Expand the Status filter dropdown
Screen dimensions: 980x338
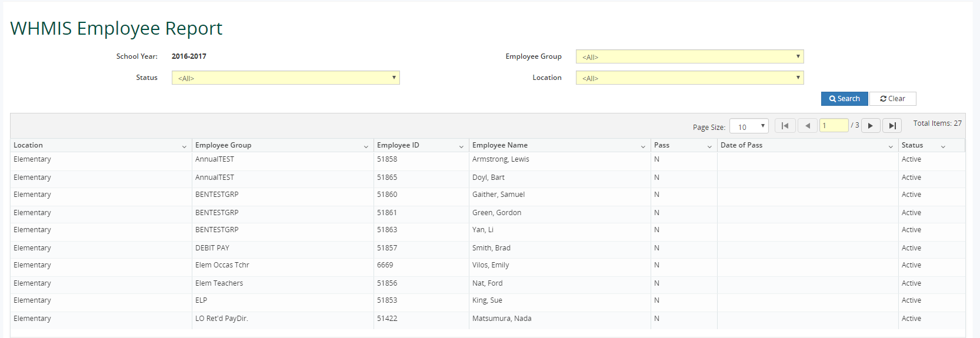(x=285, y=78)
